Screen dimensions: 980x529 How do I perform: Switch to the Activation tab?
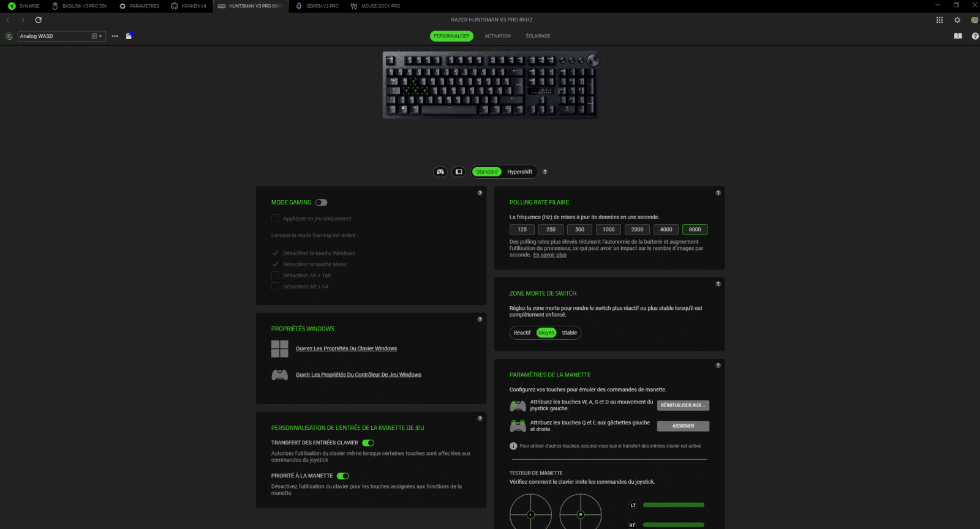click(497, 36)
